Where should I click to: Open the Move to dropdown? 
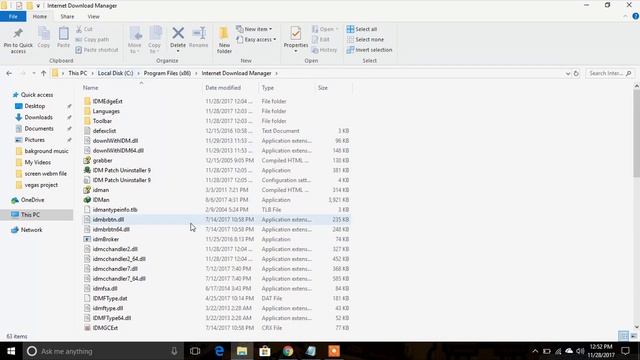[135, 40]
